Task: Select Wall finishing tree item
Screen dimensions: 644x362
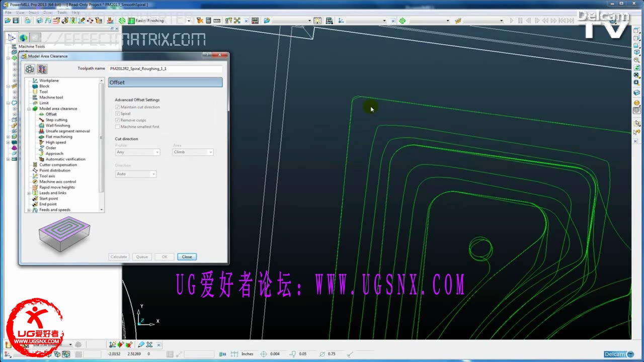Action: click(58, 125)
